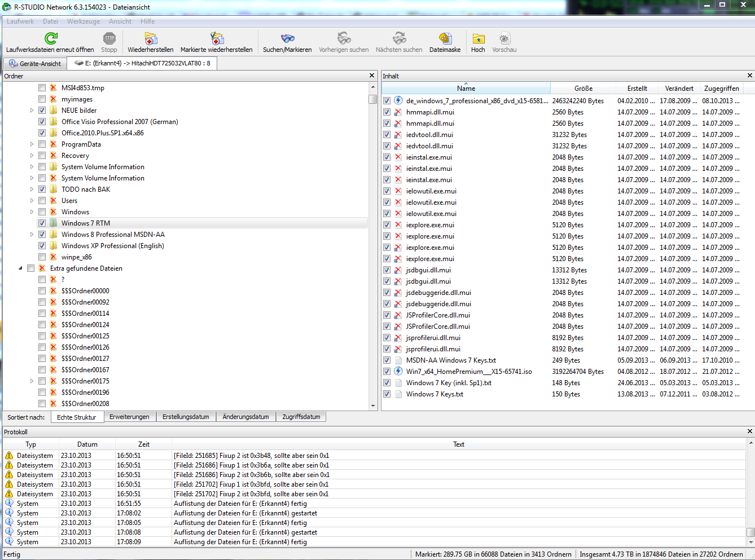Sort file list by Name column header
This screenshot has width=755, height=560.
pos(466,89)
